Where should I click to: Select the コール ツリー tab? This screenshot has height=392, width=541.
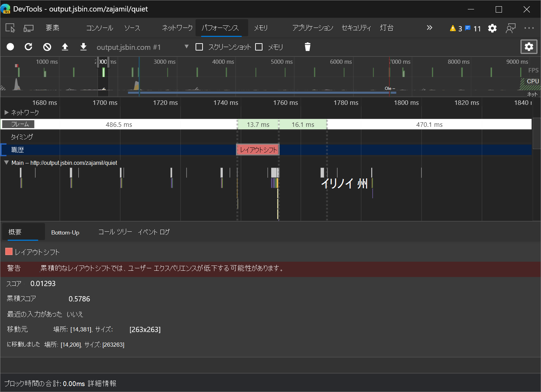coord(115,232)
